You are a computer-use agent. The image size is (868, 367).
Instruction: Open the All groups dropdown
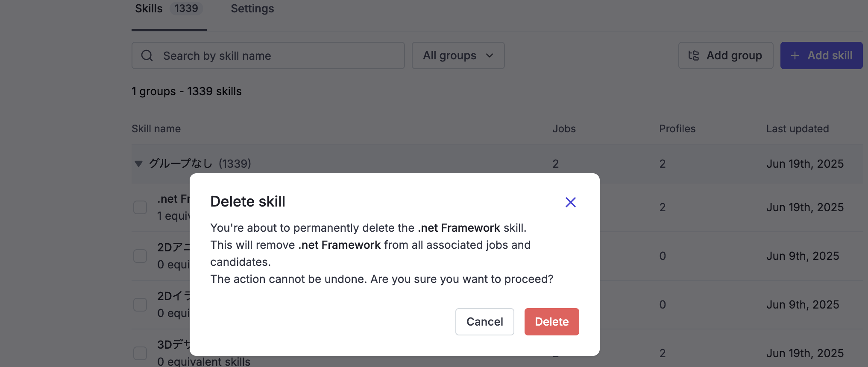point(458,55)
